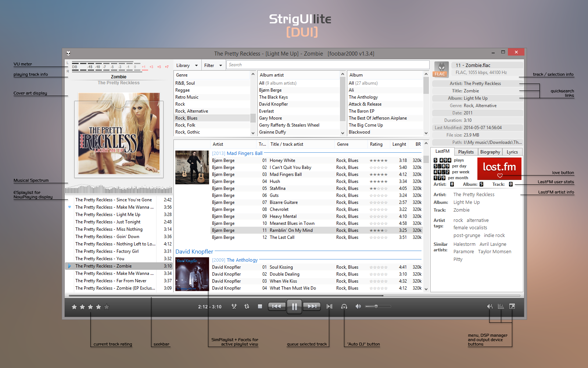The height and width of the screenshot is (368, 588).
Task: Sort the playlist by Lenght column header
Action: pyautogui.click(x=399, y=144)
